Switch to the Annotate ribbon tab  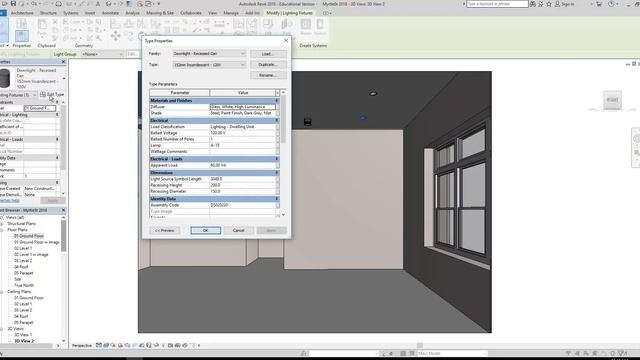[110, 13]
